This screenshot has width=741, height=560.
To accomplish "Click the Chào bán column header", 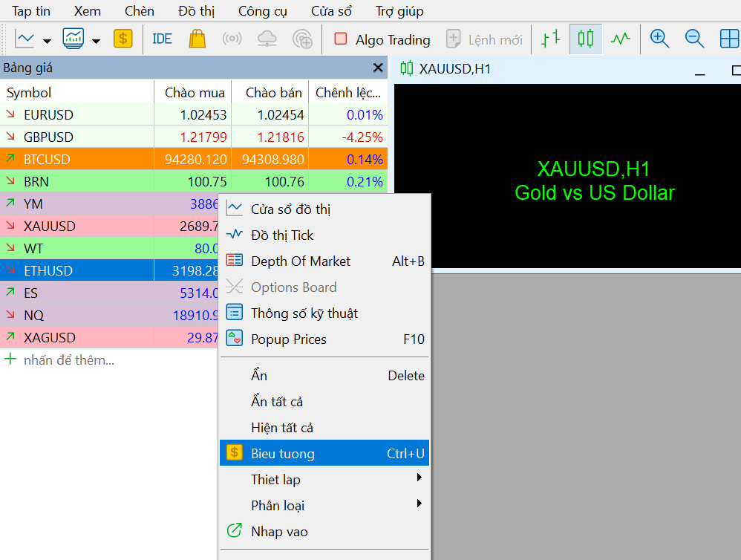I will [x=270, y=92].
